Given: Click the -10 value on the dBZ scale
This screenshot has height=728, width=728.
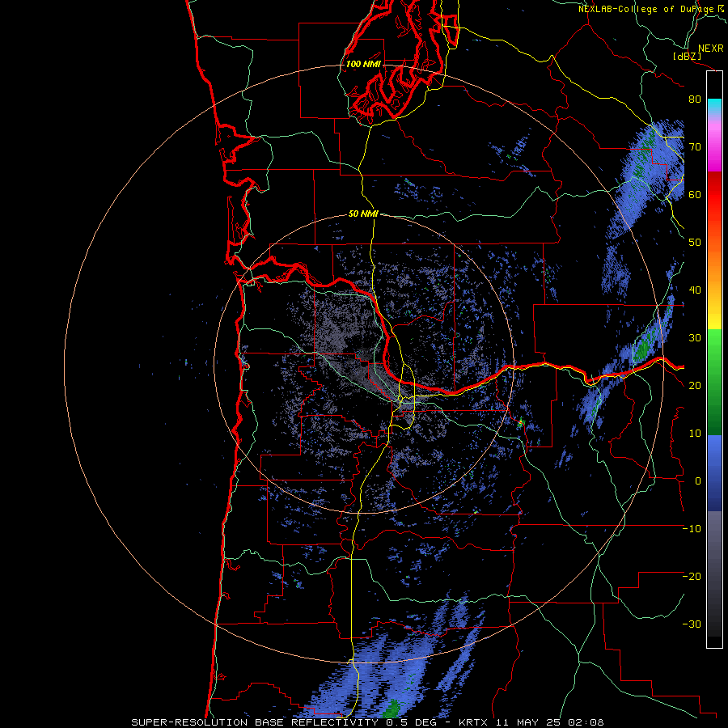Looking at the screenshot, I should pos(692,529).
